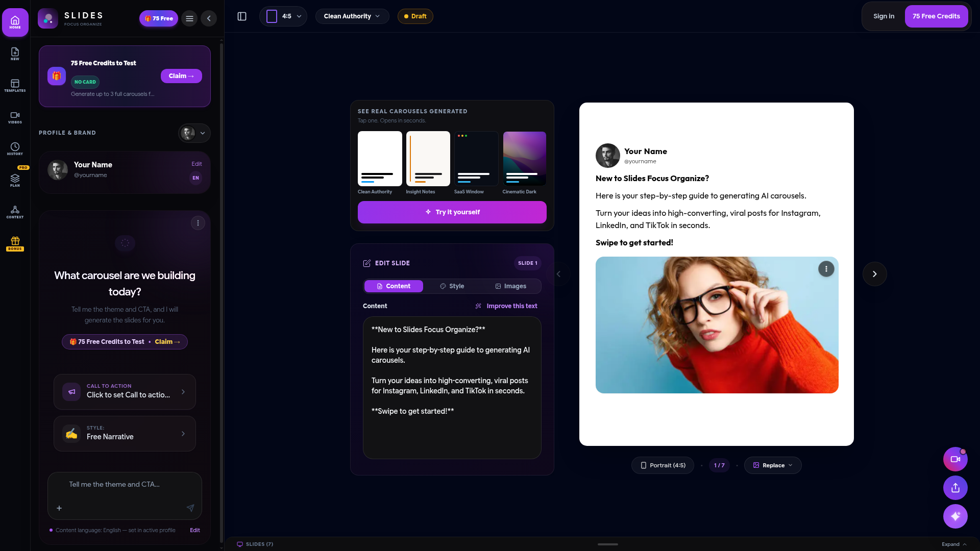Screen dimensions: 980x551
Task: Open the New carousel sidebar icon
Action: click(15, 54)
